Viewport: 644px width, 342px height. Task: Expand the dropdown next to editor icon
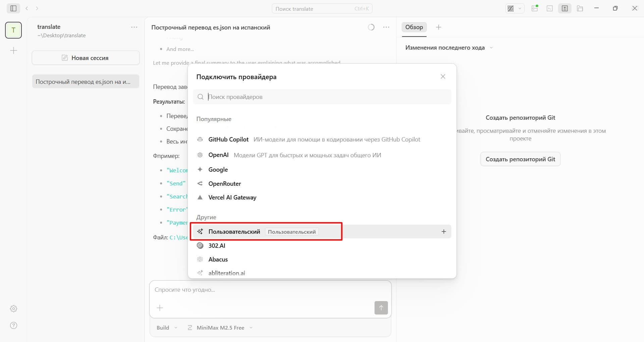[520, 9]
